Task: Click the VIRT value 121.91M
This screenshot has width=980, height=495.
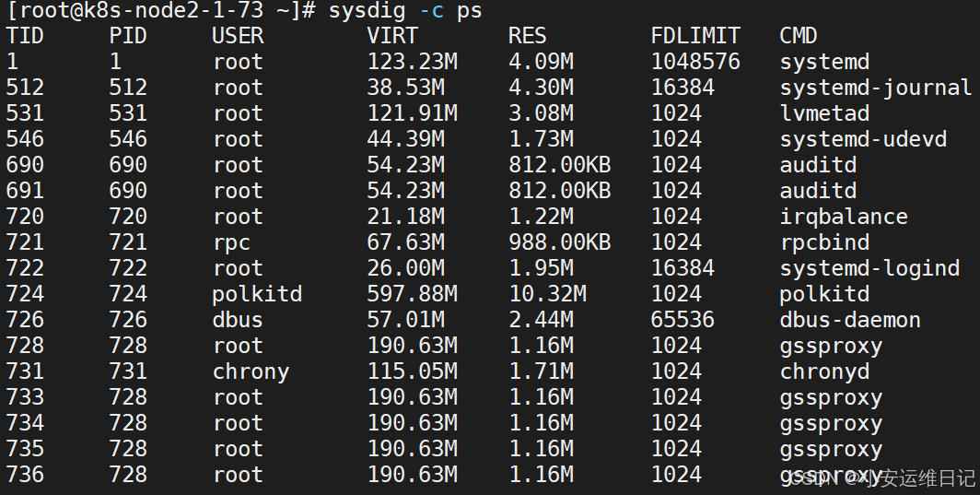Action: click(412, 113)
